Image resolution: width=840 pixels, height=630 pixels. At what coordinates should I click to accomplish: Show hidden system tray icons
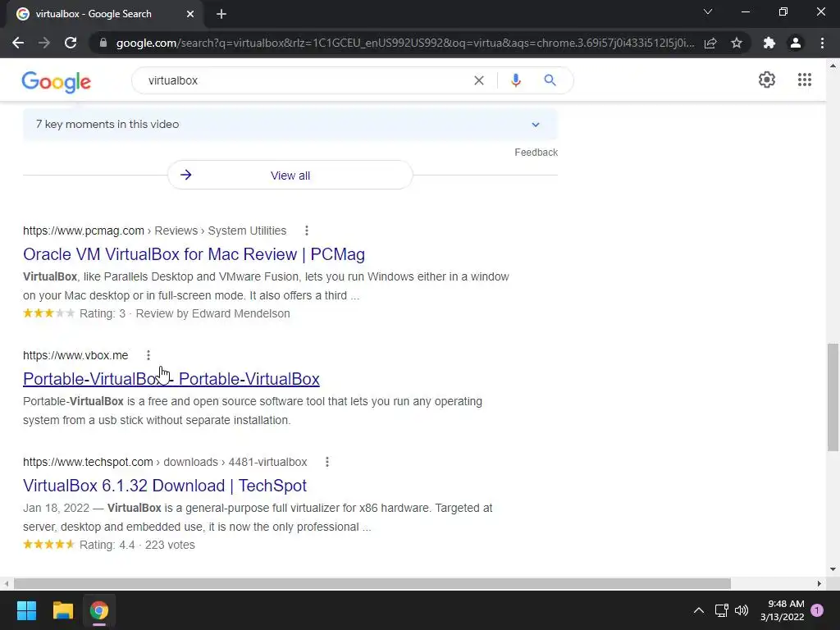click(x=699, y=610)
